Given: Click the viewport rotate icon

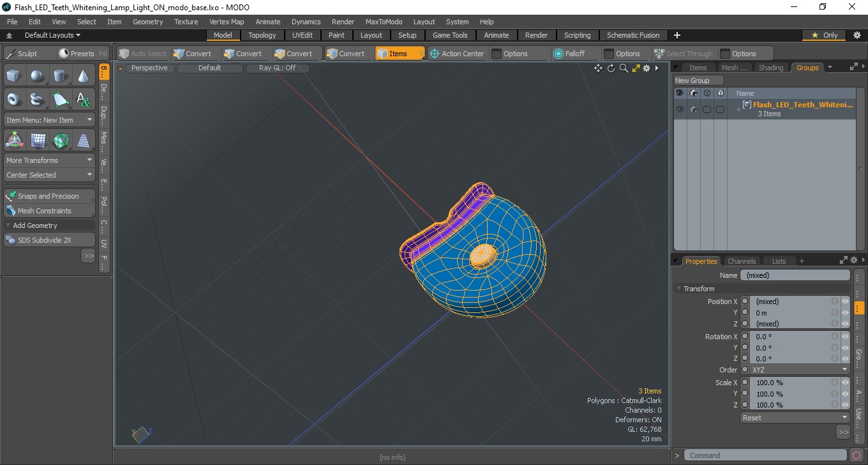Looking at the screenshot, I should (611, 68).
